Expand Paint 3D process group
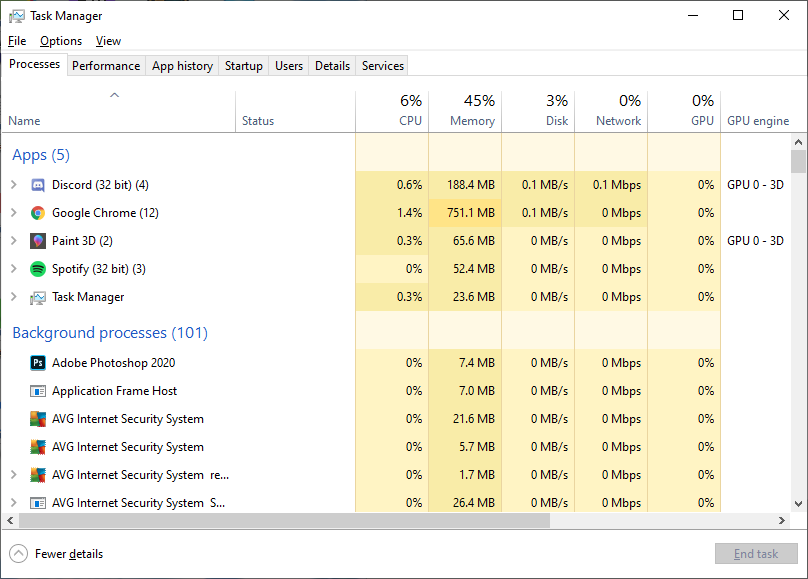Screen dimensions: 808x579 tap(14, 241)
